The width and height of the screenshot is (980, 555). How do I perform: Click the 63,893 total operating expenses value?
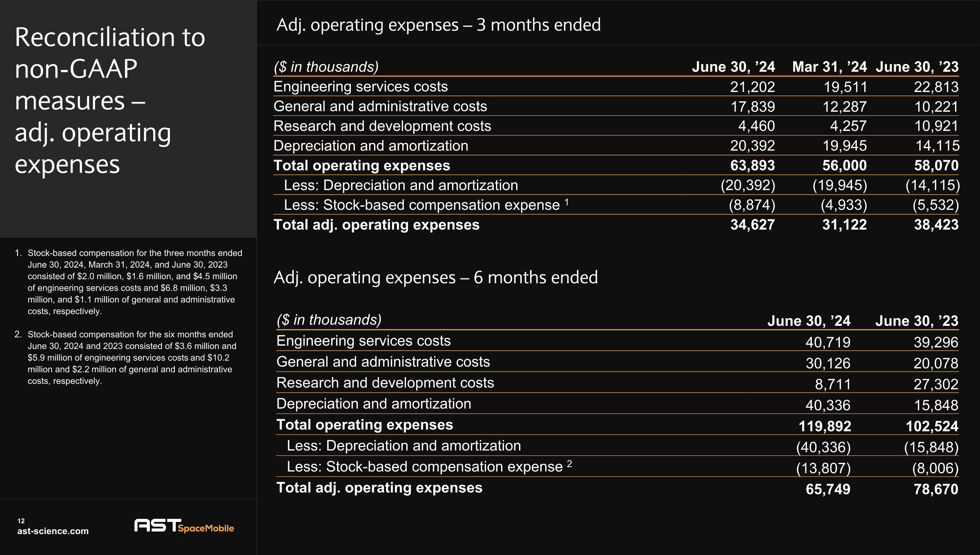[x=752, y=166]
